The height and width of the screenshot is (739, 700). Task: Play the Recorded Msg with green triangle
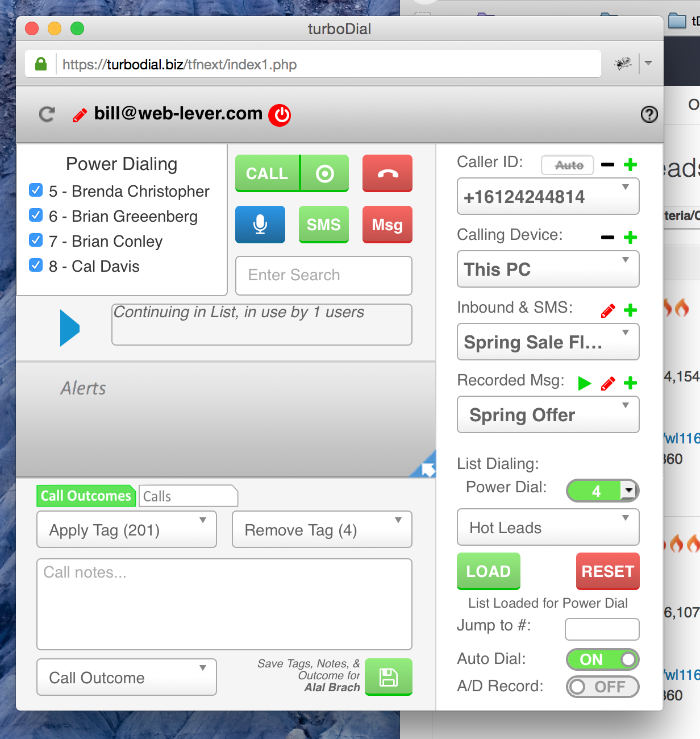click(584, 383)
